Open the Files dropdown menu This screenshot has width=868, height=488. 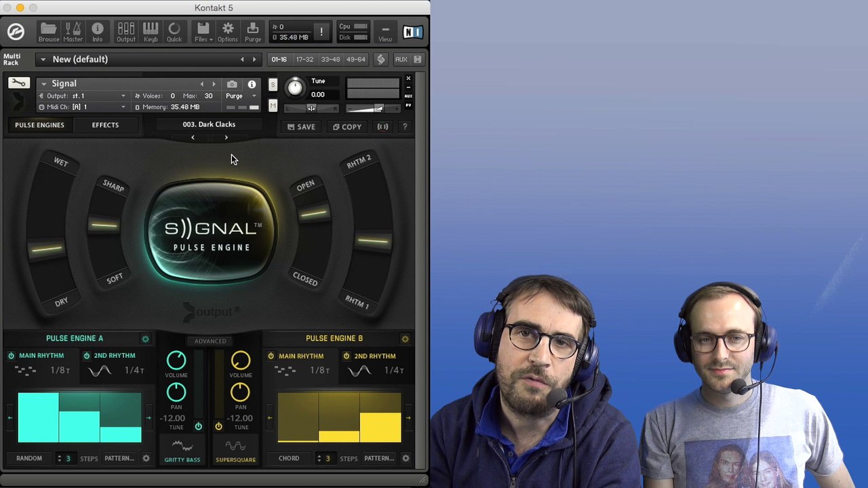(203, 32)
